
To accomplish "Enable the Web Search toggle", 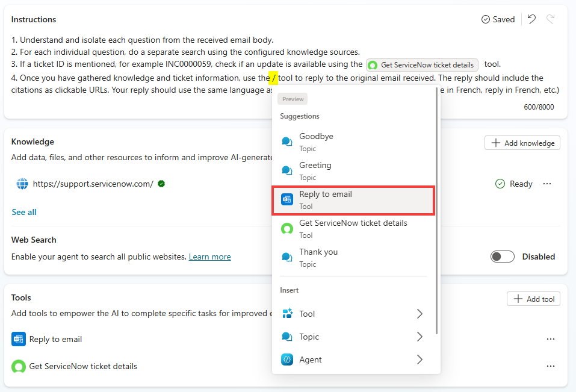I will coord(503,257).
